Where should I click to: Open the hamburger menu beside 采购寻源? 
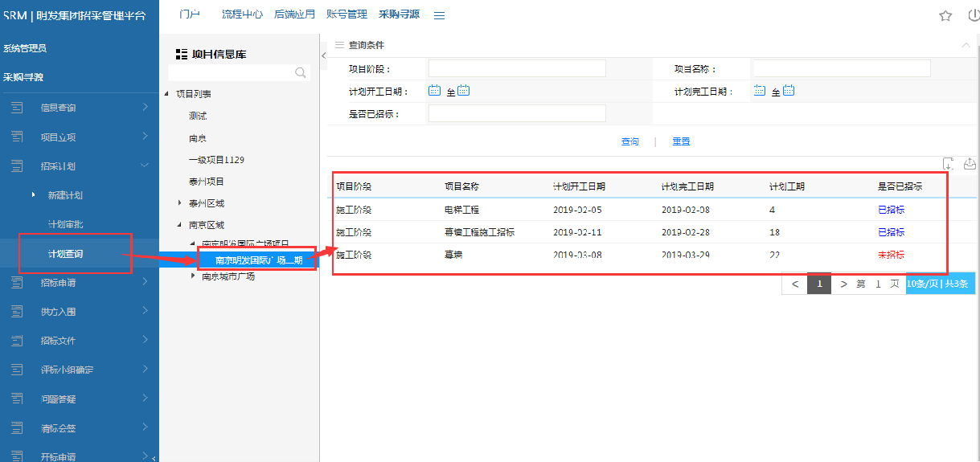coord(439,15)
